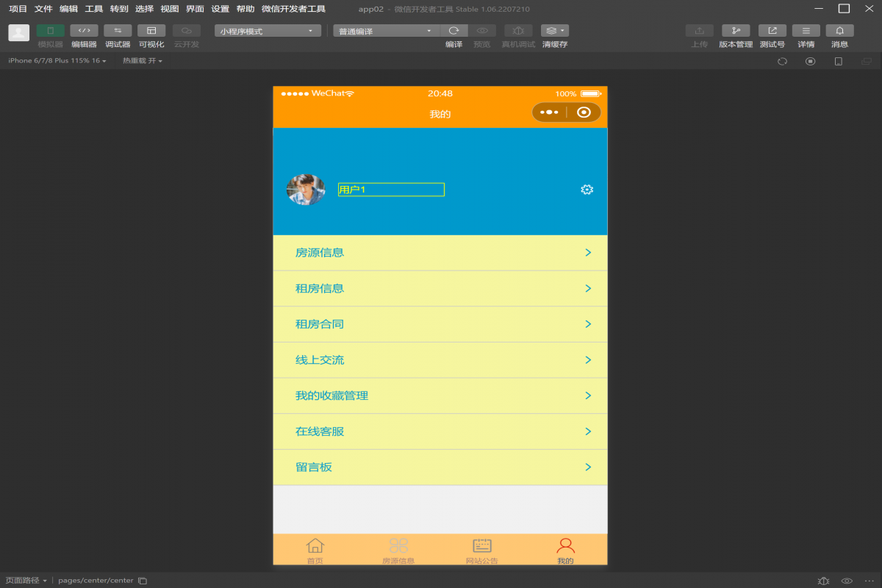Open the mini program mode dropdown
Viewport: 882px width, 588px height.
click(x=268, y=31)
